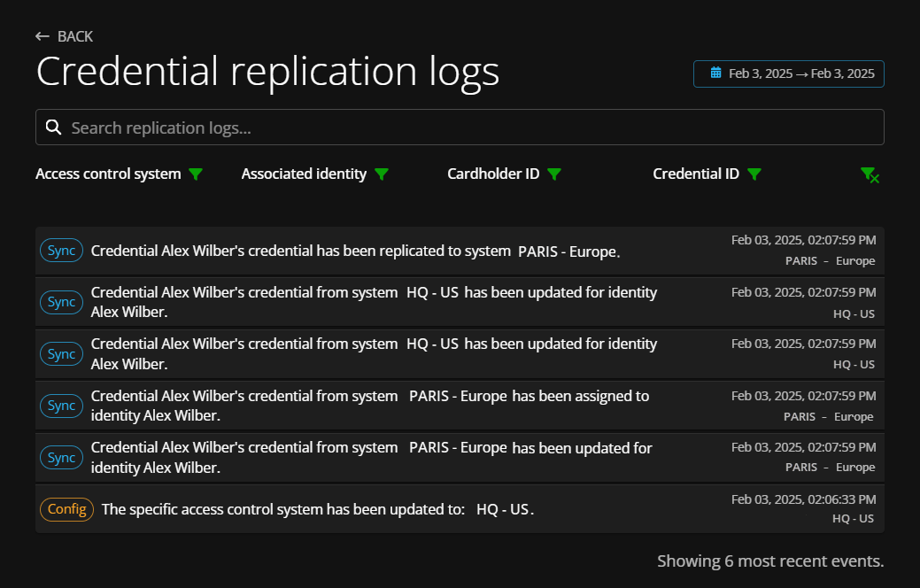Clear all filters using funnel-x icon

(x=870, y=175)
